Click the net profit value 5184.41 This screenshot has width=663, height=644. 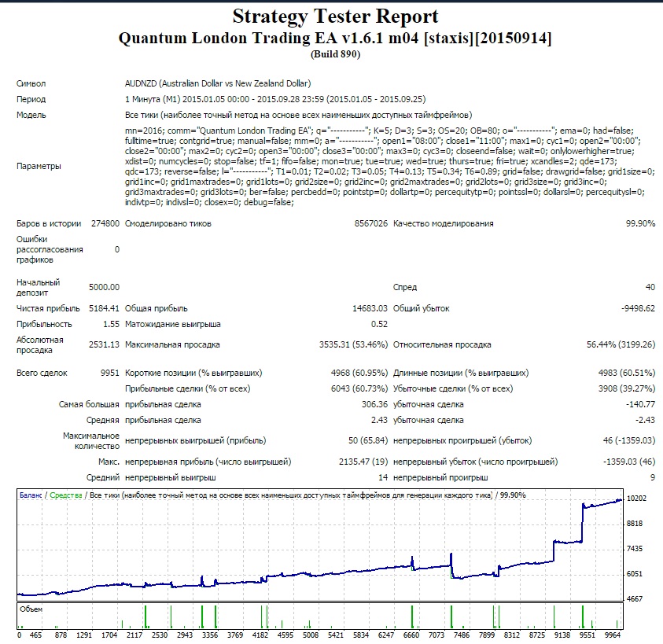point(104,308)
